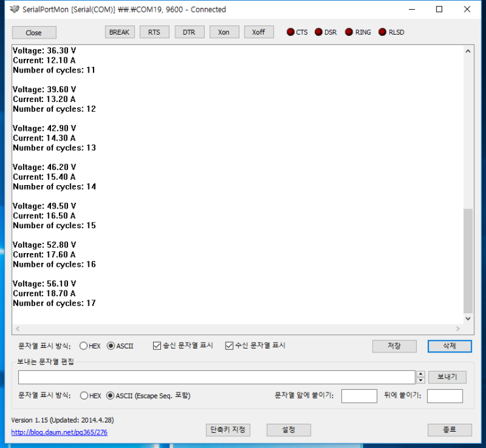486x448 pixels.
Task: Select HEX for send string format
Action: point(90,396)
